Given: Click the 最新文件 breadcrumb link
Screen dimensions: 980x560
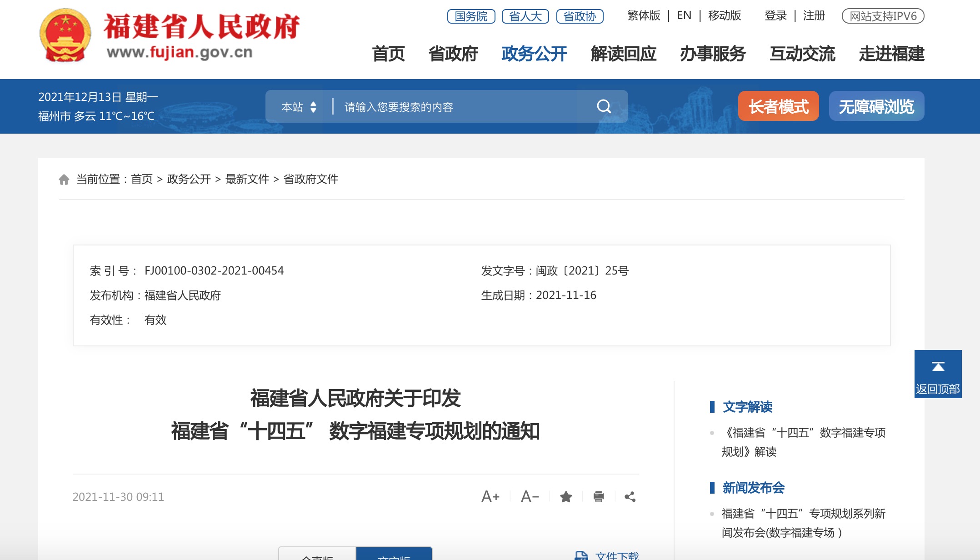Looking at the screenshot, I should click(x=247, y=179).
